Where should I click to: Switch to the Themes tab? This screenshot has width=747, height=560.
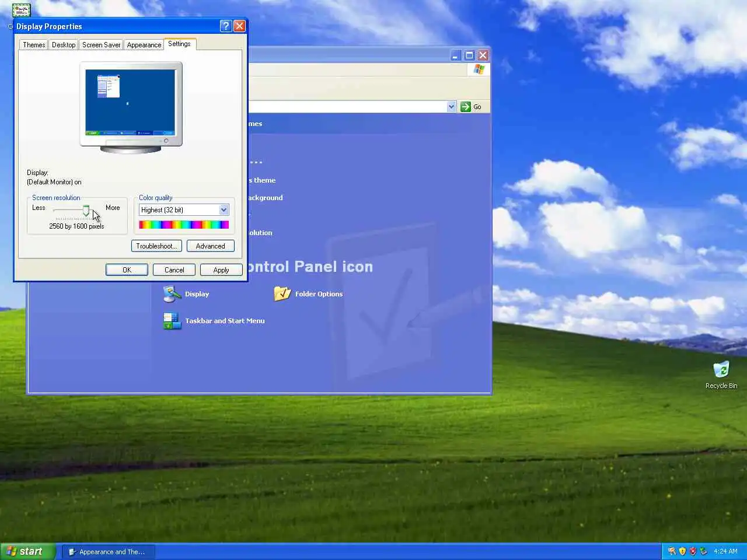[x=34, y=45]
